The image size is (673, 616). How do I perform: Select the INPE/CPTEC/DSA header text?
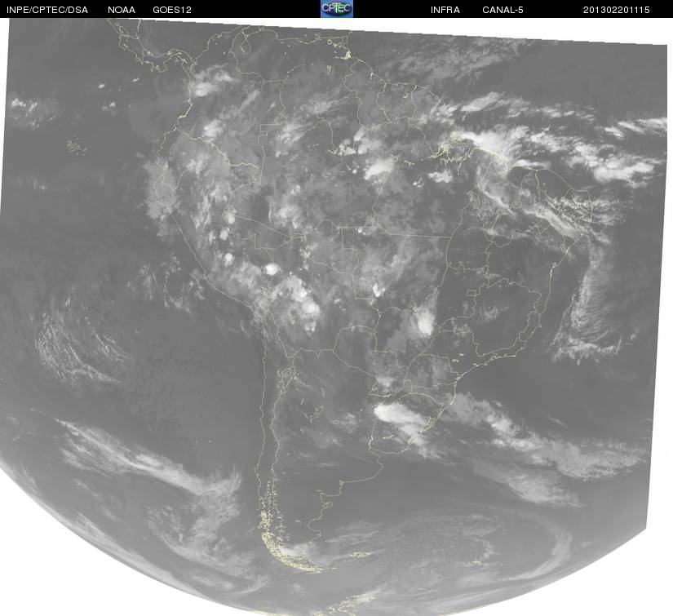(47, 10)
